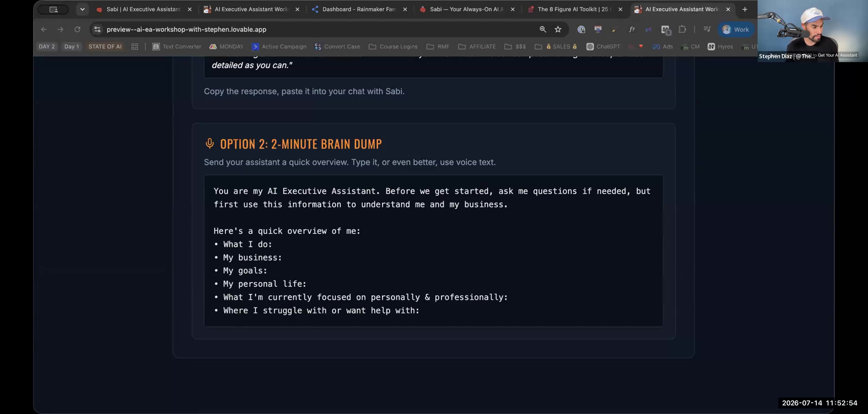Open site information icon in address bar
This screenshot has width=868, height=414.
(98, 30)
